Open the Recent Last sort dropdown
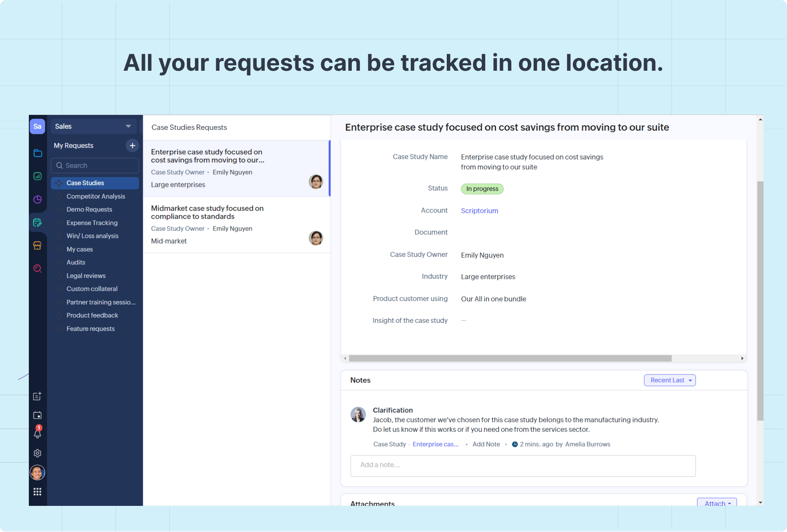787x532 pixels. click(x=669, y=380)
